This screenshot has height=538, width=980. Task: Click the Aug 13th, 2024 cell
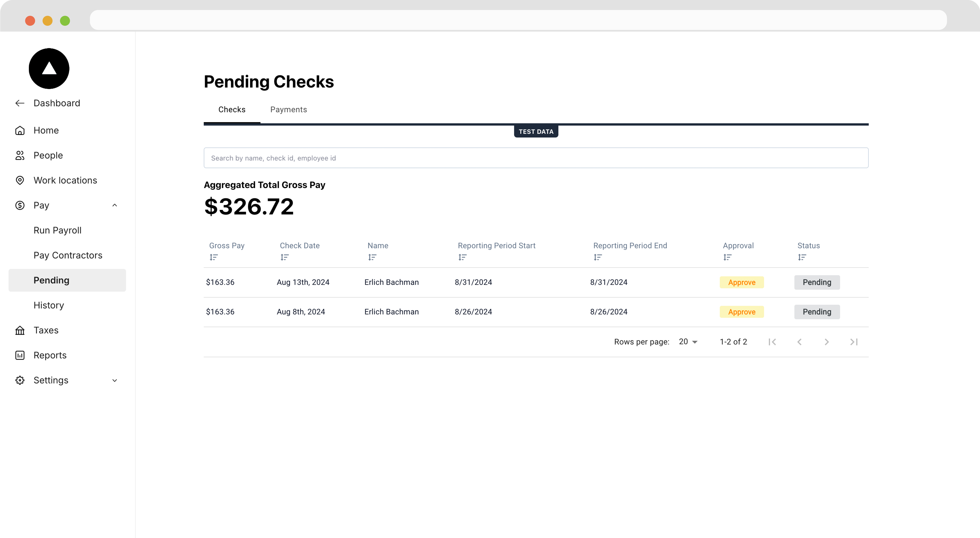tap(303, 283)
